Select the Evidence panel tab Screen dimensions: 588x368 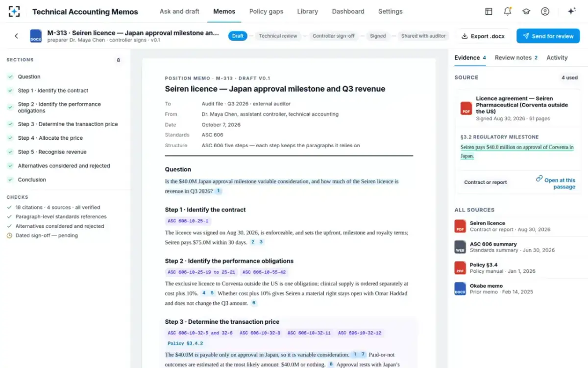click(470, 57)
